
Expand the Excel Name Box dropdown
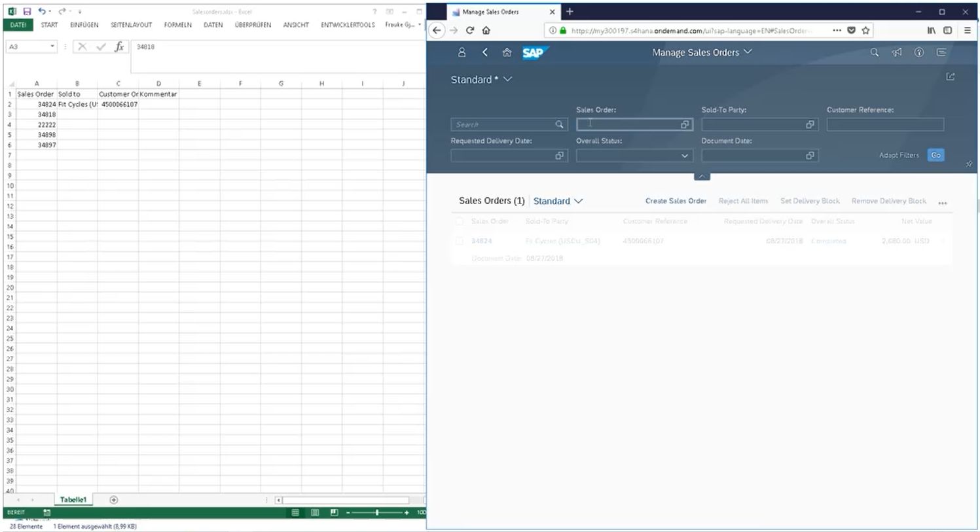[x=52, y=46]
